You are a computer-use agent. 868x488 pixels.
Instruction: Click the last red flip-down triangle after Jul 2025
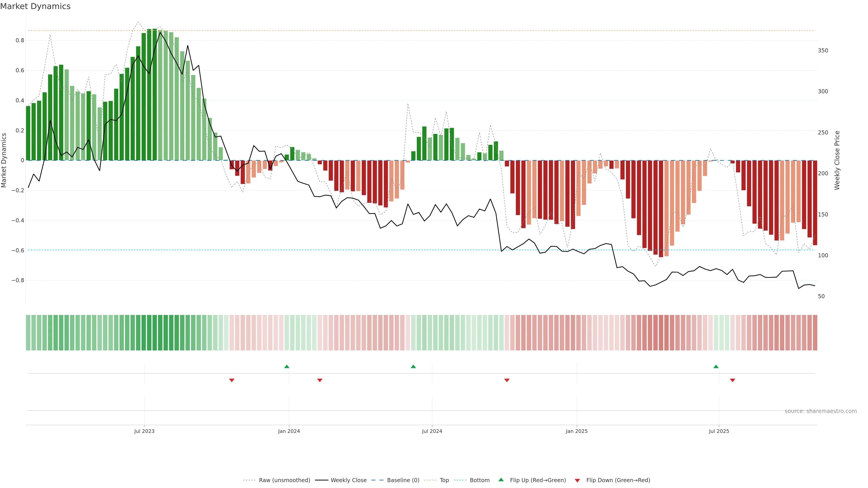[733, 380]
